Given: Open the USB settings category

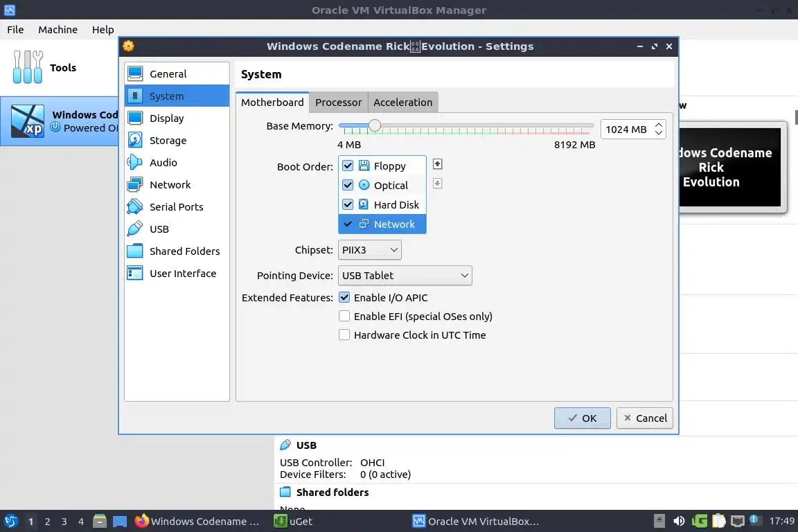Looking at the screenshot, I should tap(177, 229).
